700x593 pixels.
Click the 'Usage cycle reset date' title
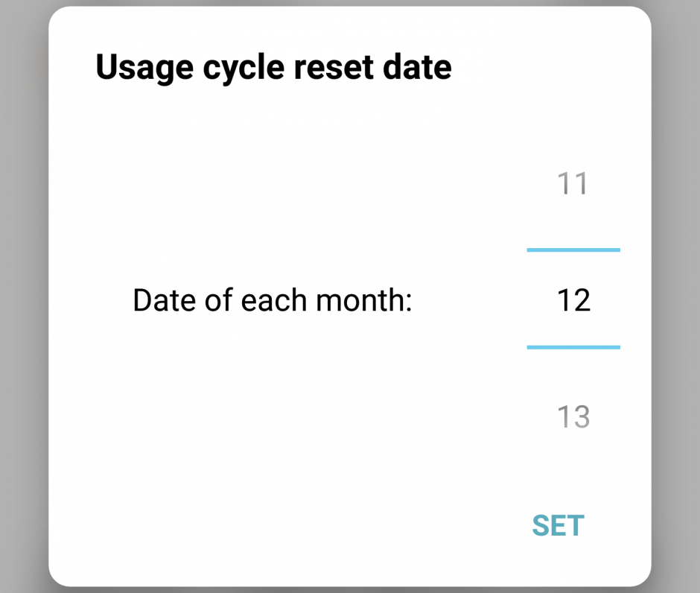273,67
